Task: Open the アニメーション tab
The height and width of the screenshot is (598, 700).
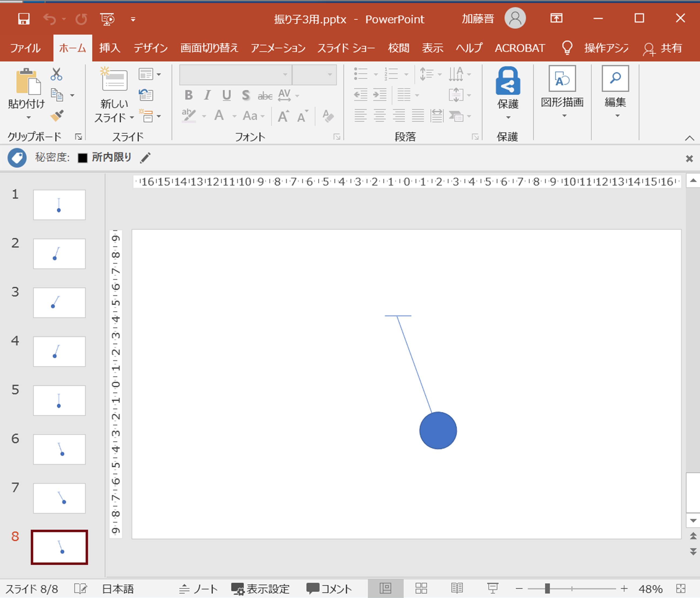Action: (x=278, y=48)
